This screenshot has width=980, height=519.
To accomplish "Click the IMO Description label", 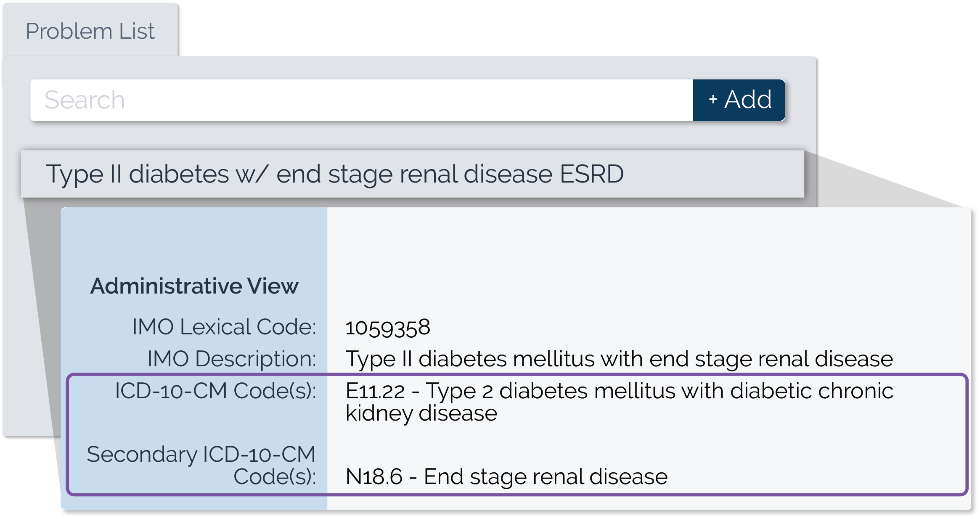I will pyautogui.click(x=231, y=359).
